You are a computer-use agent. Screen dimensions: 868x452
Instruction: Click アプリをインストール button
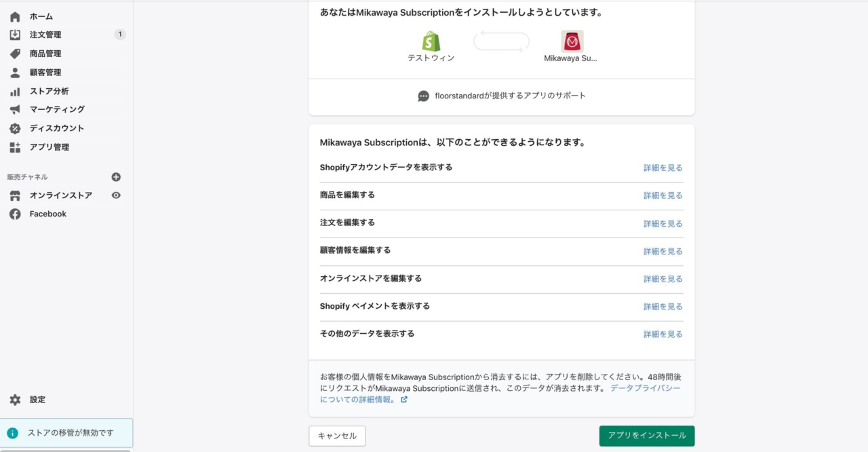point(647,436)
